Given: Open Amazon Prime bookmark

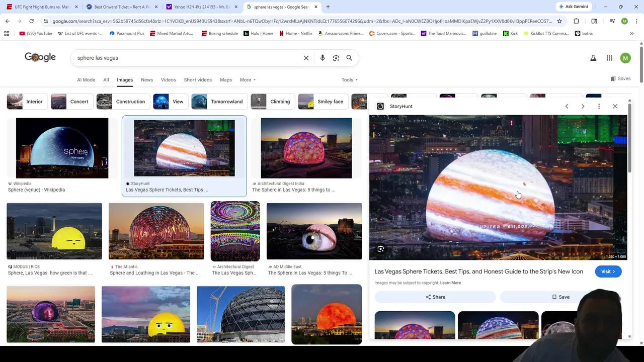Looking at the screenshot, I should [x=341, y=34].
